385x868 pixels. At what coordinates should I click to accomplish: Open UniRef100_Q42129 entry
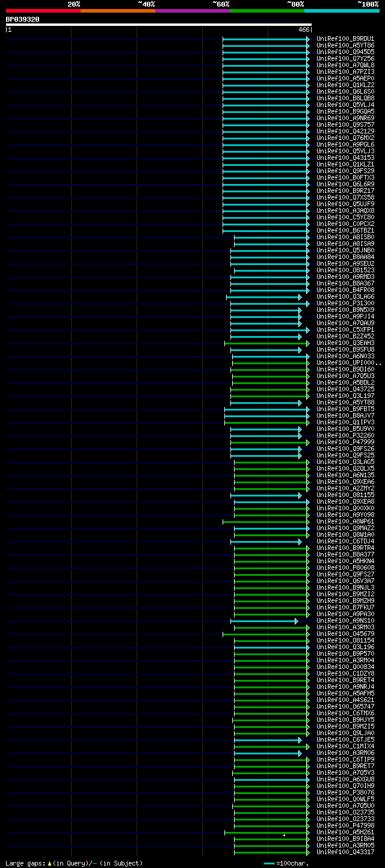tap(345, 132)
